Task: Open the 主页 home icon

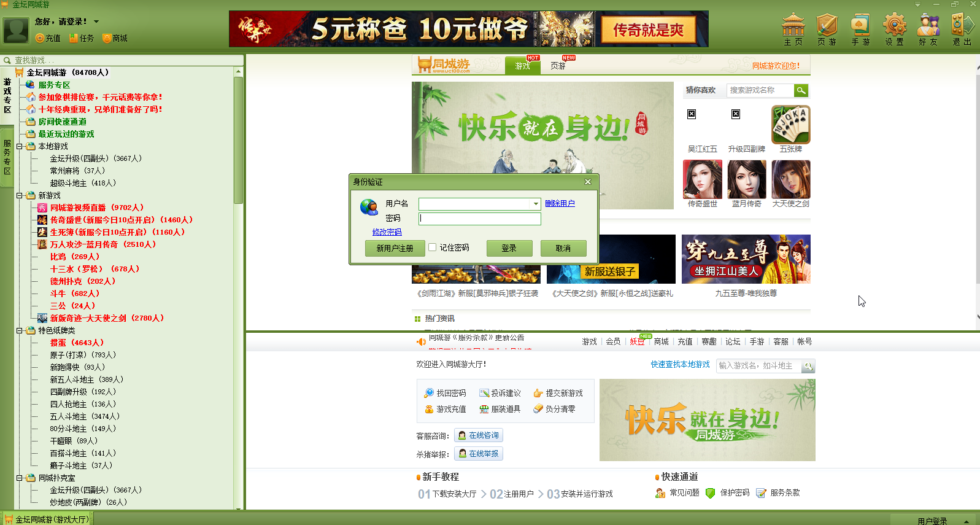Action: tap(793, 28)
